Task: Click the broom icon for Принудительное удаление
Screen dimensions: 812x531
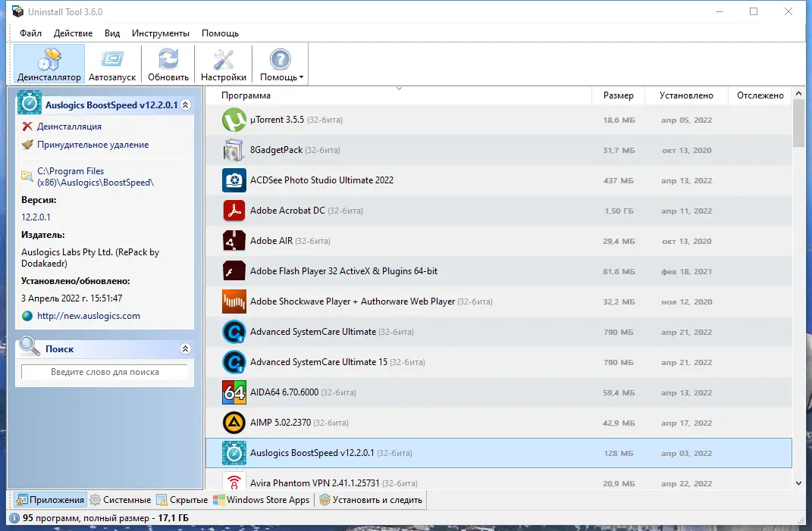Action: [x=27, y=145]
